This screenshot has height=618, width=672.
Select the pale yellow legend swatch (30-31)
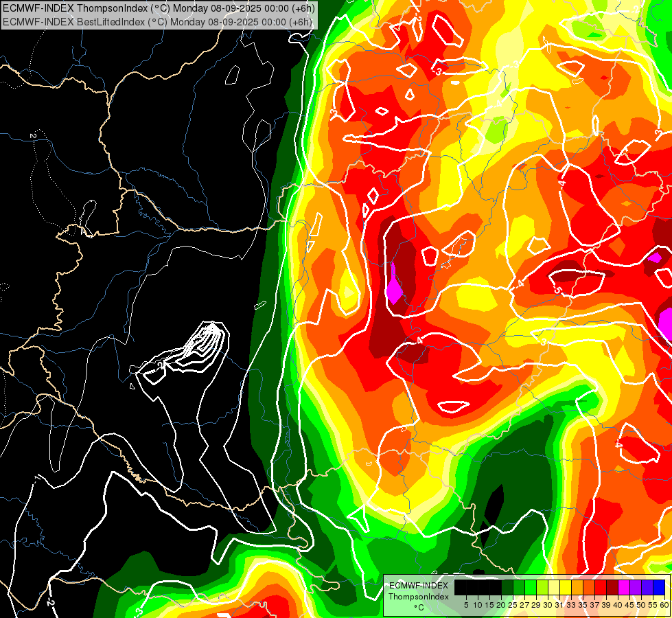554,588
